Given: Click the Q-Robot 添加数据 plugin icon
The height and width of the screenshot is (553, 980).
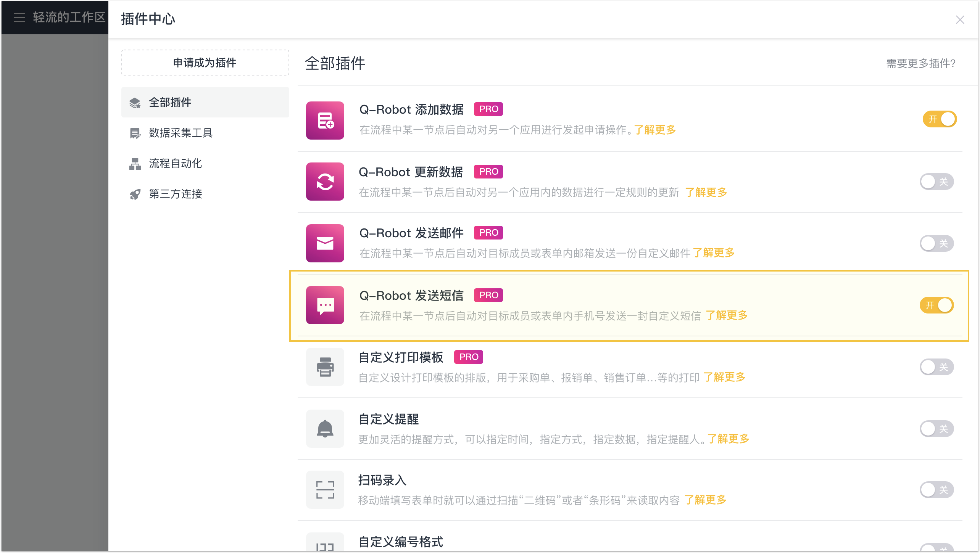Looking at the screenshot, I should point(325,119).
